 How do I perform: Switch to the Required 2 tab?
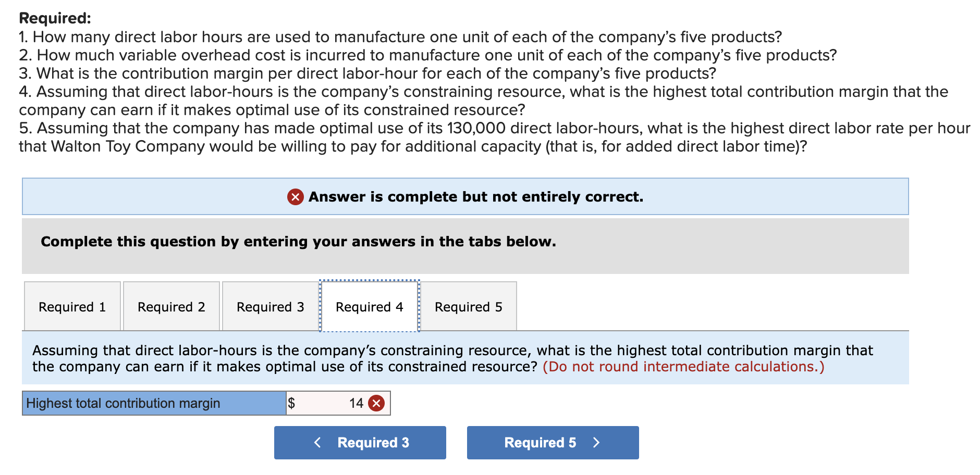pyautogui.click(x=171, y=306)
